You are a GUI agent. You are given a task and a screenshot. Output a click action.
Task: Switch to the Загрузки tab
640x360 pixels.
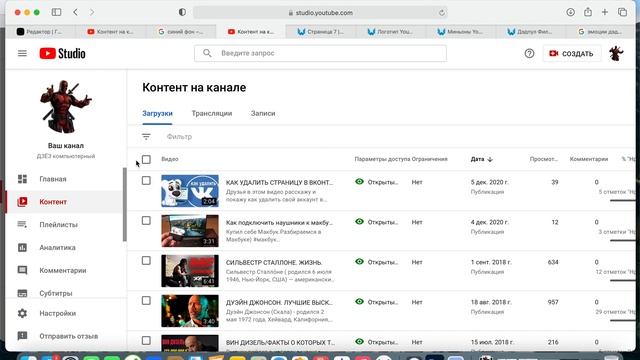[157, 113]
